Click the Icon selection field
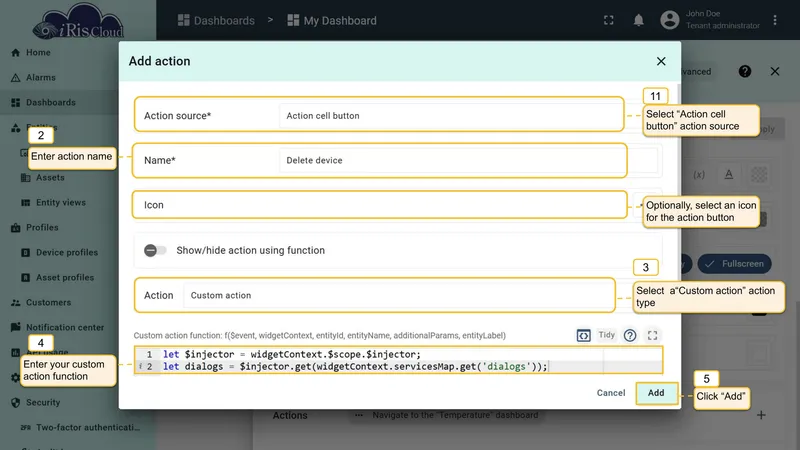The image size is (800, 450). click(x=380, y=205)
